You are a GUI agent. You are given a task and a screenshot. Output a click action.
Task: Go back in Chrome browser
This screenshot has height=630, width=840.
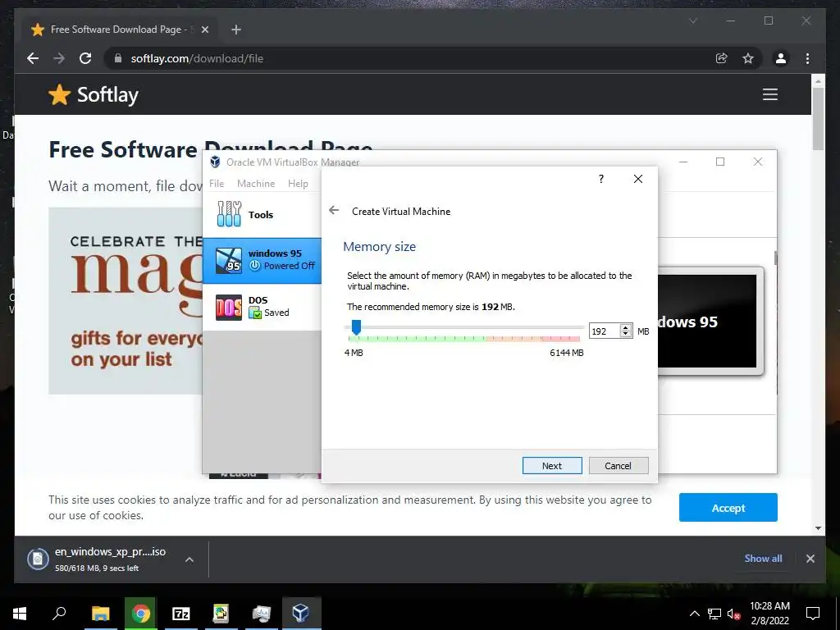click(x=33, y=58)
